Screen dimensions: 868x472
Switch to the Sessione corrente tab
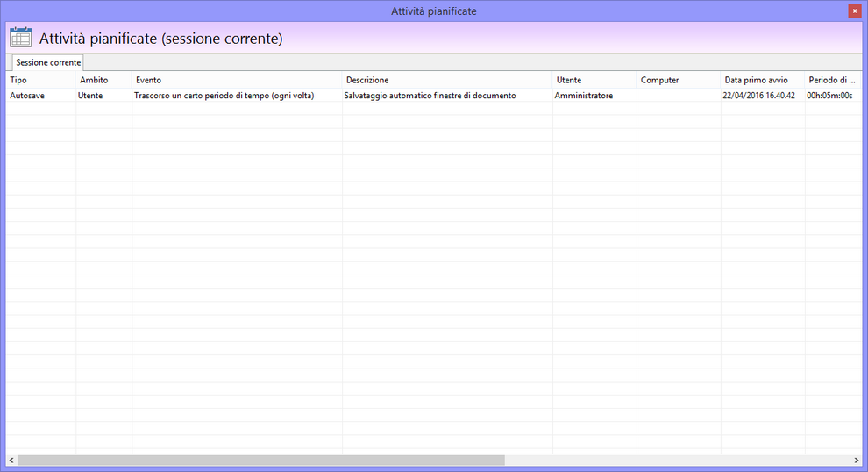[48, 62]
